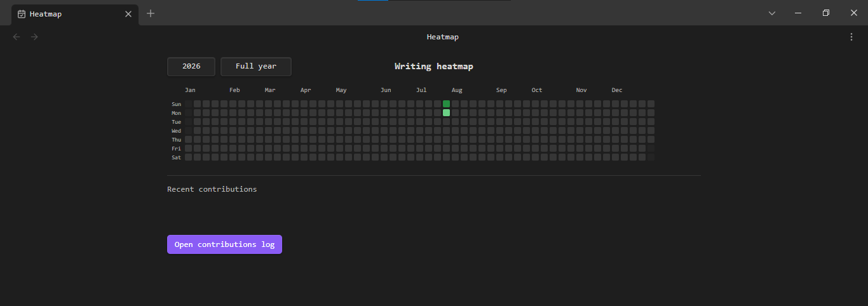Click the Thu row label
The height and width of the screenshot is (306, 868).
[x=176, y=140]
